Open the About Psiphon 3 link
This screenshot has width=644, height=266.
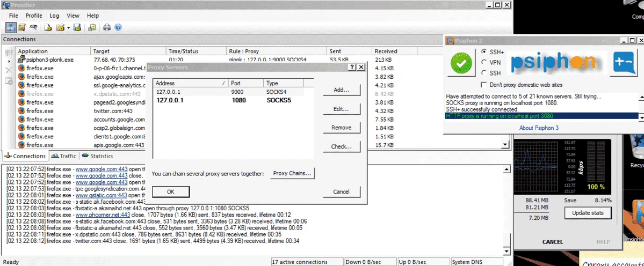pyautogui.click(x=539, y=128)
